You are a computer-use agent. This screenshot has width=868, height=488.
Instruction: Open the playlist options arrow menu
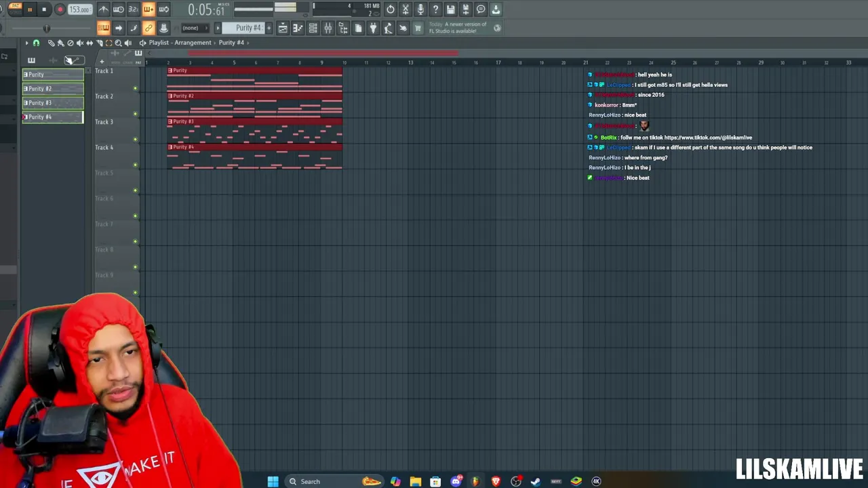click(x=26, y=43)
